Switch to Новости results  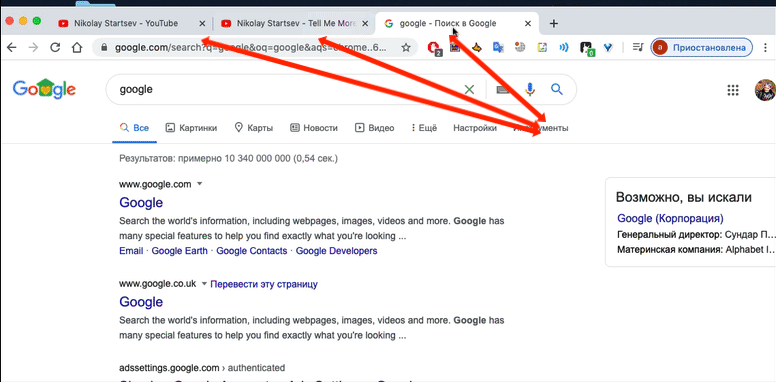314,128
